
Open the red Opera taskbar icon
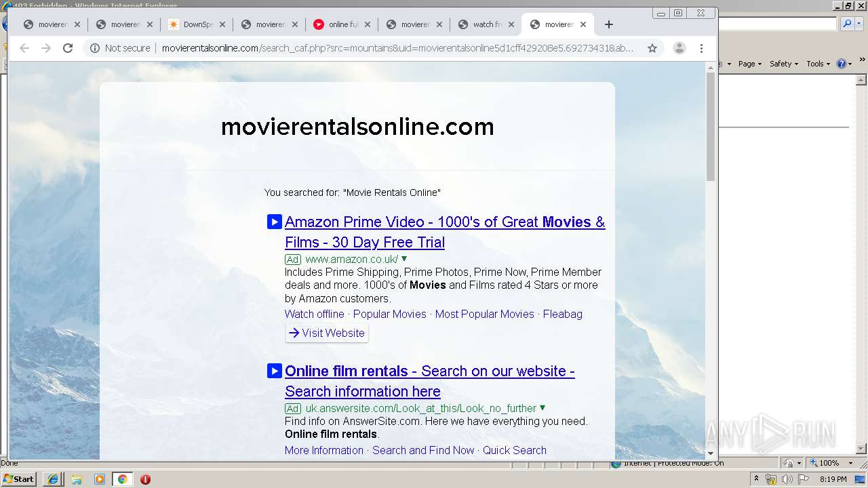[x=145, y=479]
